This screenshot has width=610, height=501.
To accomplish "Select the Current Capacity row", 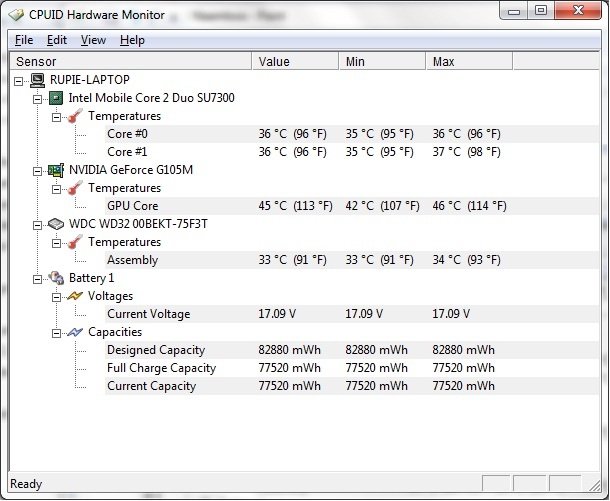I will click(x=352, y=386).
